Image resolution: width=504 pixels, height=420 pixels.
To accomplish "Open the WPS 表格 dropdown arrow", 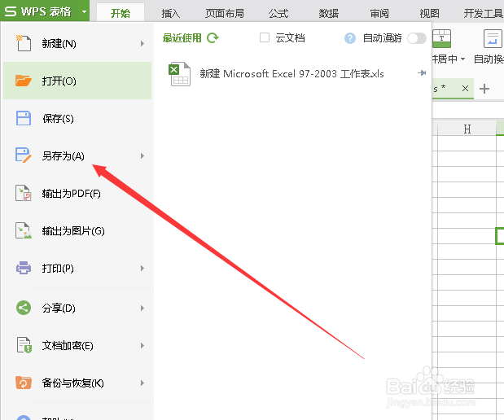I will pyautogui.click(x=84, y=12).
